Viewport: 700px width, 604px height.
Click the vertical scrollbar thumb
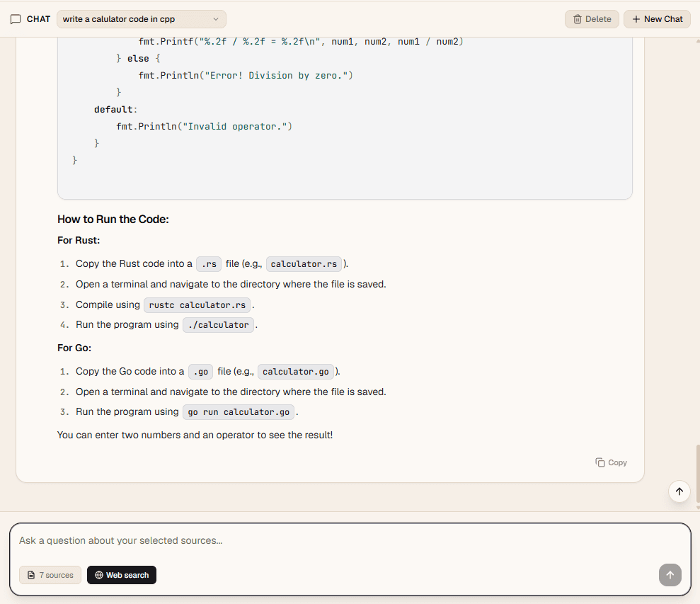(x=698, y=474)
